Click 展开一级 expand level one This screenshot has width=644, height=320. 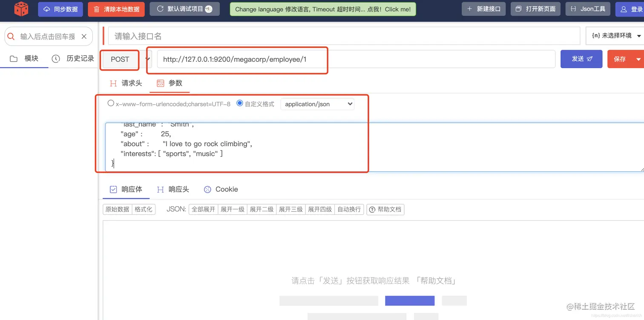pos(233,209)
